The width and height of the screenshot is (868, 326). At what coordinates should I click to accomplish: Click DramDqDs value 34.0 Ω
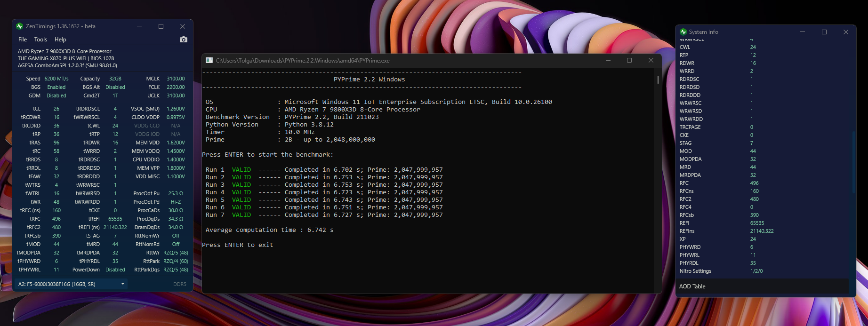176,227
